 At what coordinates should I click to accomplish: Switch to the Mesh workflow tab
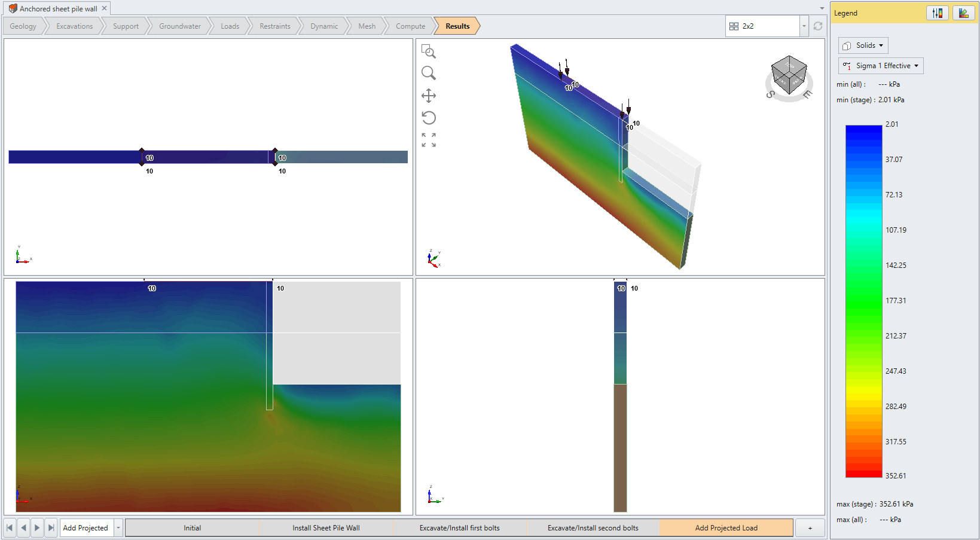[367, 26]
